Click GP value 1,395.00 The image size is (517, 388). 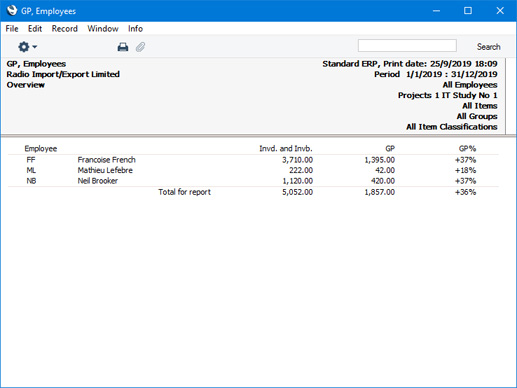tap(380, 160)
